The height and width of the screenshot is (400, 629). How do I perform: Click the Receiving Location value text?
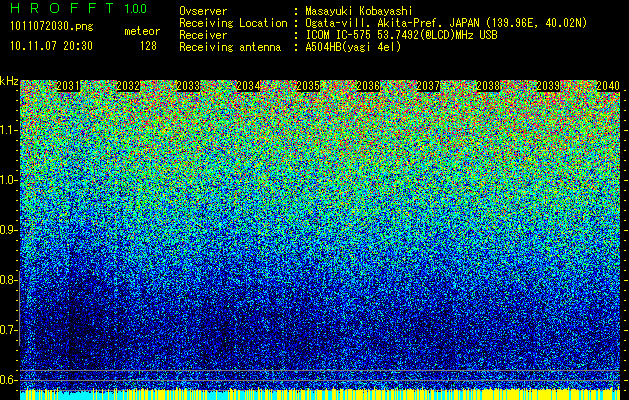[446, 23]
